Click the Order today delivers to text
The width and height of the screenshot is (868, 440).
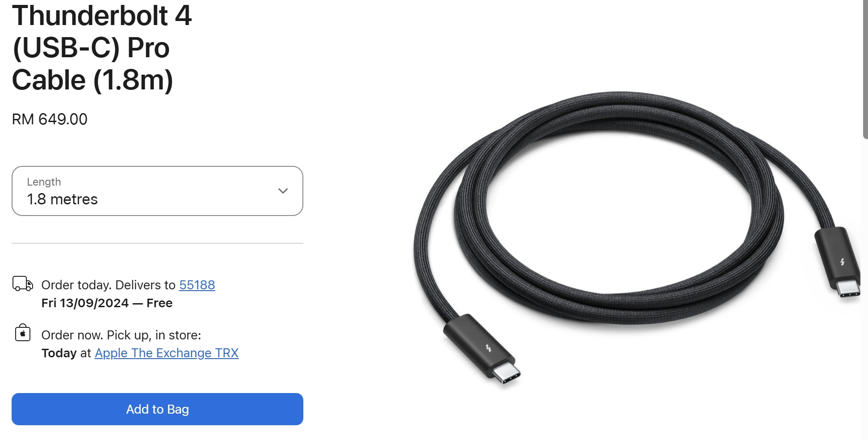tap(109, 285)
